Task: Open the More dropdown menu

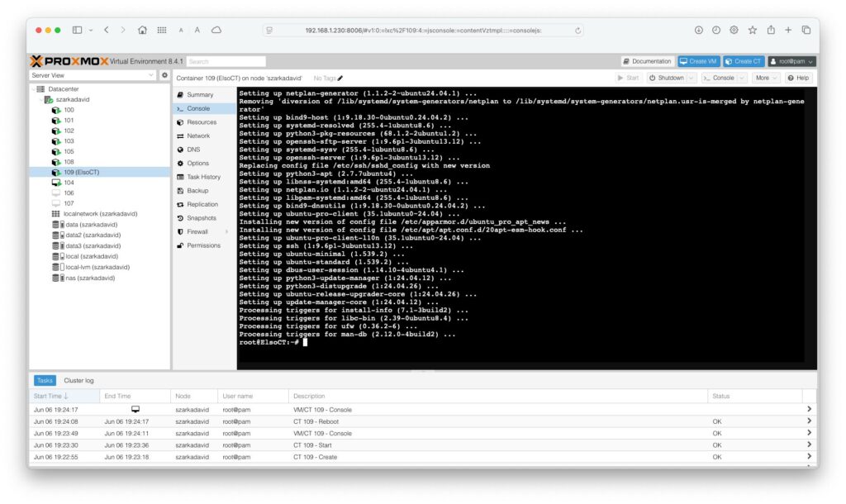Action: click(x=766, y=78)
